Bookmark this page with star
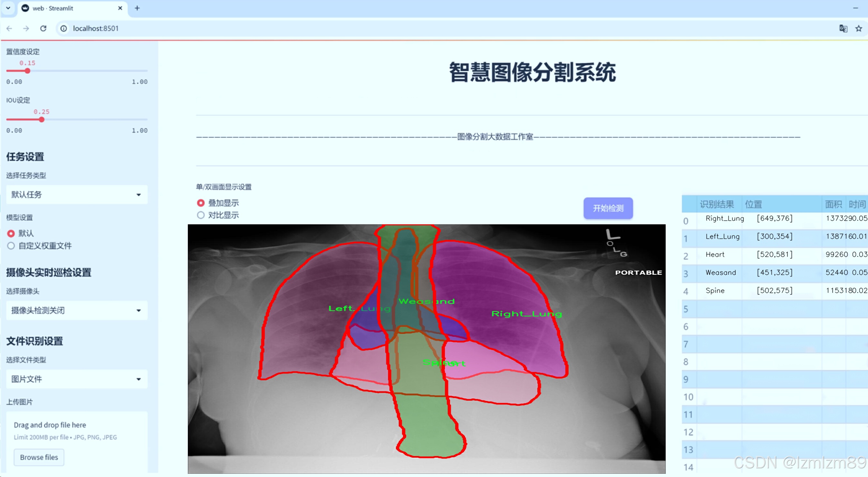This screenshot has width=868, height=477. 859,28
